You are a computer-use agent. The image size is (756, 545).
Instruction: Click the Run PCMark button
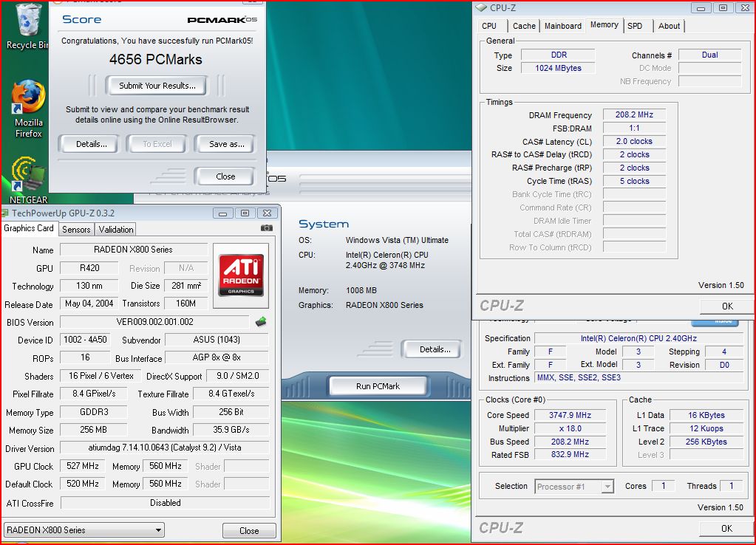point(378,386)
